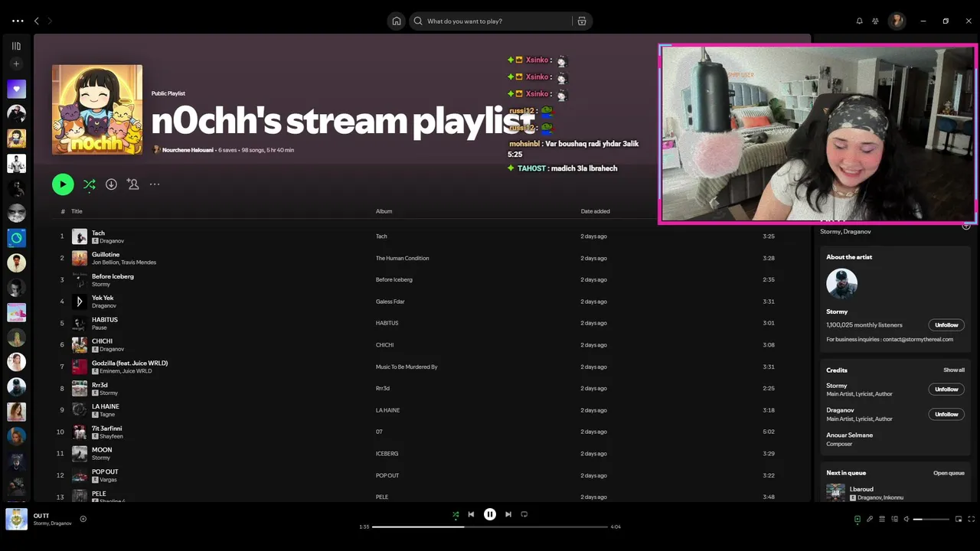Open the three-dots app menu
The image size is (980, 551).
18,21
